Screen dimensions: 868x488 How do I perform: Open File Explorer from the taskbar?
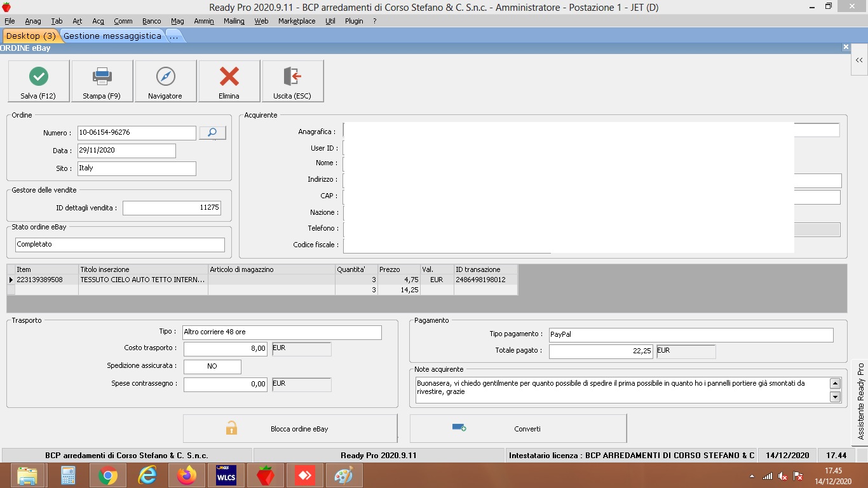(27, 475)
